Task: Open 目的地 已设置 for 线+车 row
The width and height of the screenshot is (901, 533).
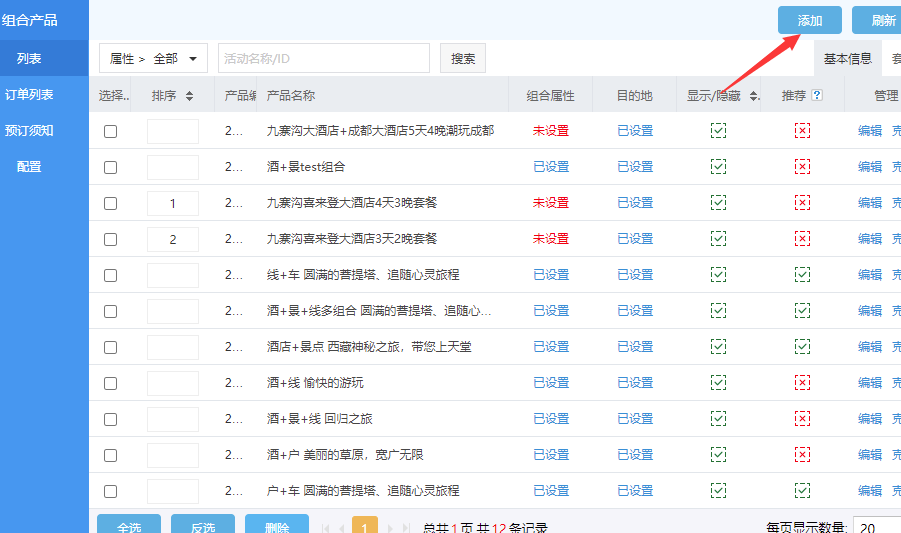Action: point(634,275)
